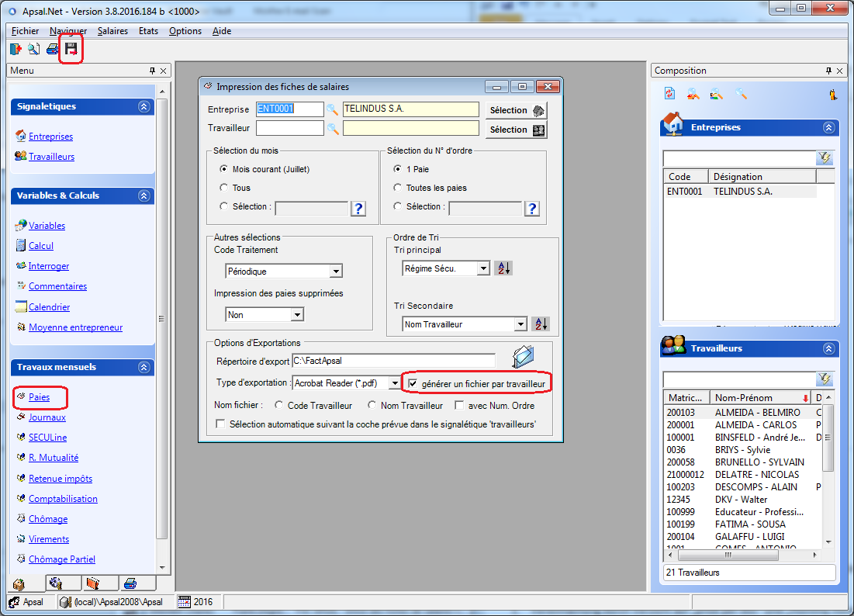
Task: Click the red save/export toolbar icon
Action: [71, 50]
